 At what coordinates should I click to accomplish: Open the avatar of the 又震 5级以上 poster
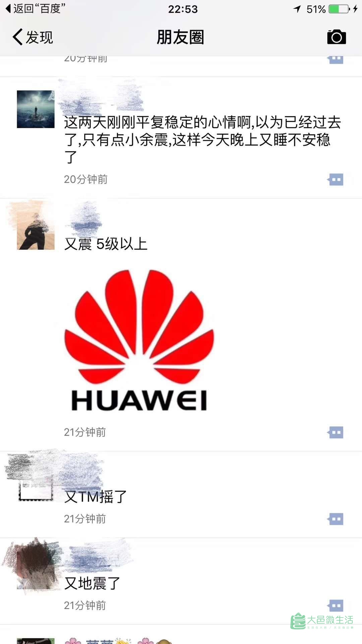pos(36,231)
